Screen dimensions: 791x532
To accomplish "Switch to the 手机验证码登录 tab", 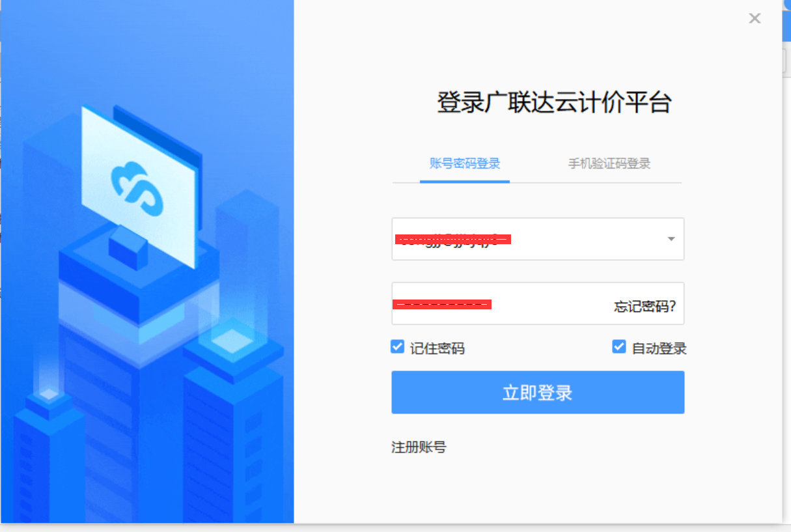I will point(609,164).
